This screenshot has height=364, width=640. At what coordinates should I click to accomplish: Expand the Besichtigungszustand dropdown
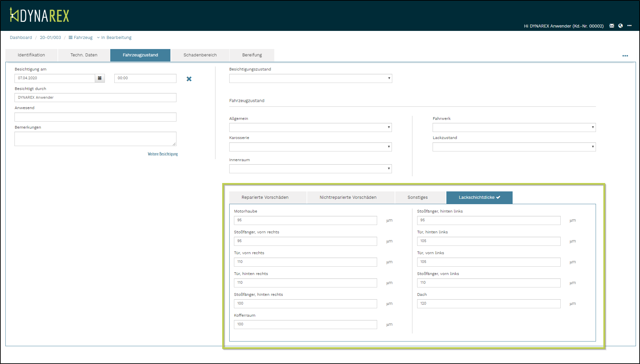(310, 79)
